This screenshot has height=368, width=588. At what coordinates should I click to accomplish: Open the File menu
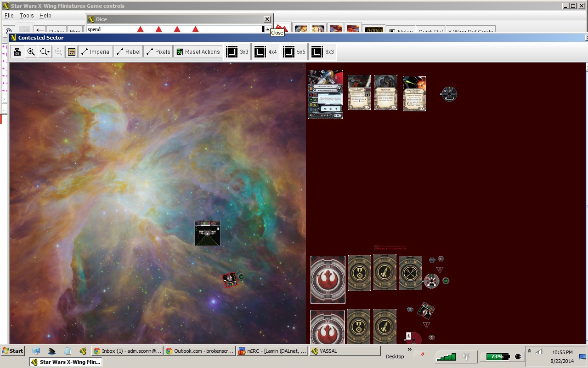[x=9, y=16]
